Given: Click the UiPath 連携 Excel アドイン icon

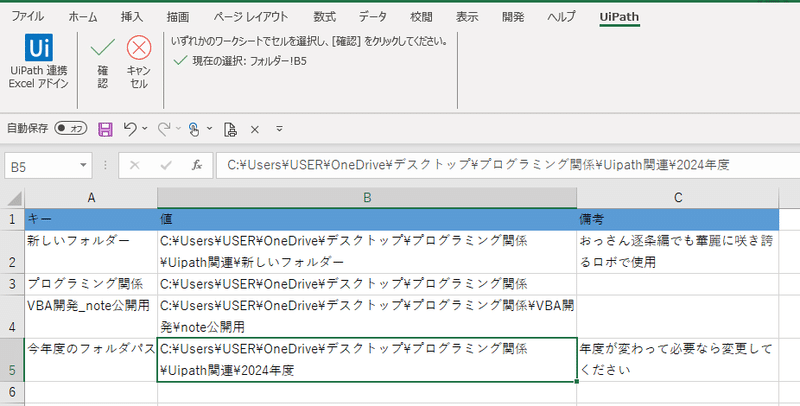Looking at the screenshot, I should click(39, 47).
